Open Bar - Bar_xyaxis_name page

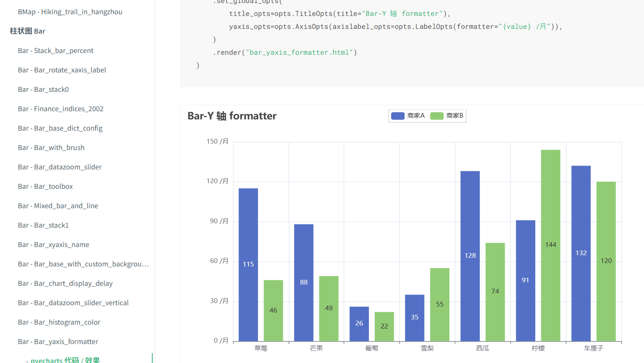pyautogui.click(x=53, y=244)
